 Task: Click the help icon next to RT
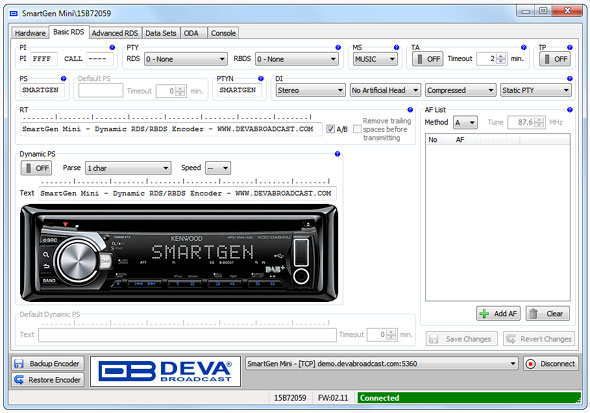[410, 110]
